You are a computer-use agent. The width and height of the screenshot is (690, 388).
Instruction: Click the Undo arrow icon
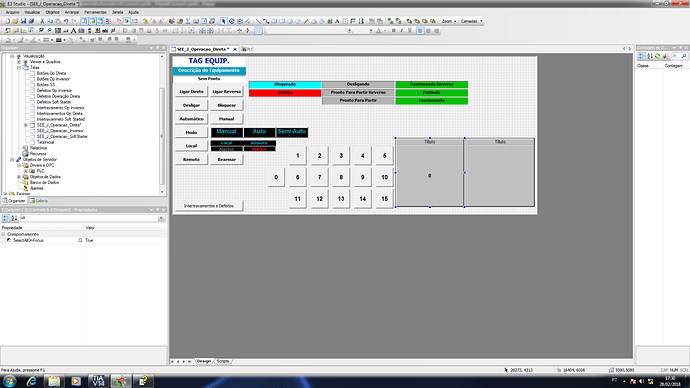point(66,21)
